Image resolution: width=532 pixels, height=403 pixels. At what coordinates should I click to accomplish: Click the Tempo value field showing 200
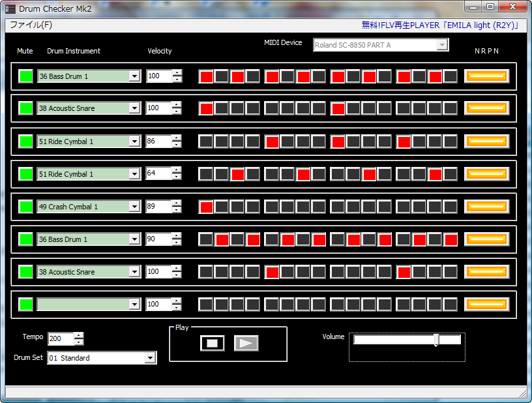tap(61, 338)
